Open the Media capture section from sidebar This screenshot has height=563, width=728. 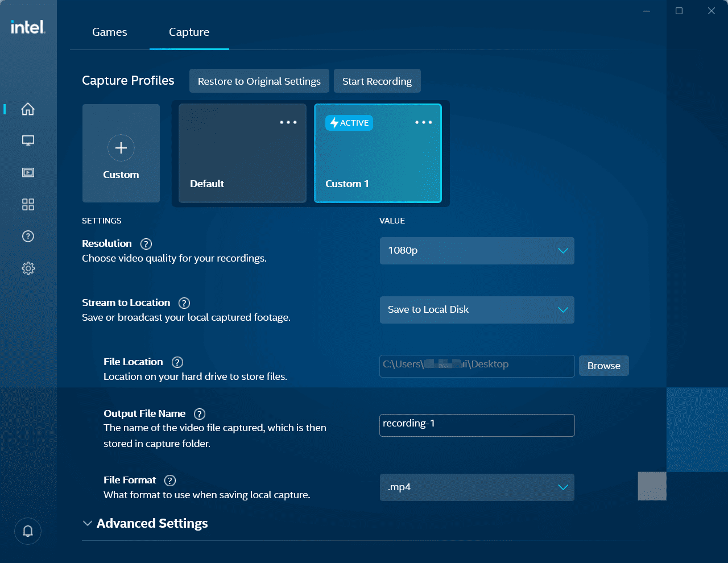[x=27, y=172]
